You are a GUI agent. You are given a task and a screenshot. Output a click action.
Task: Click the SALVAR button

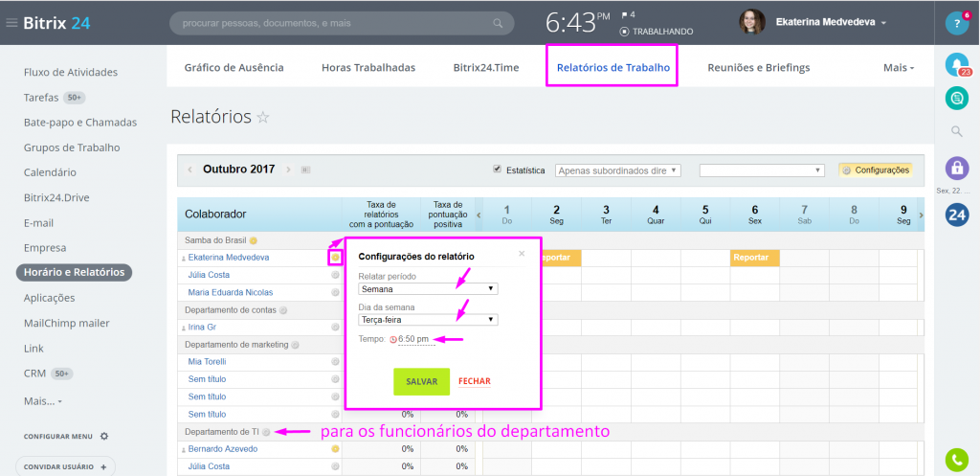[421, 381]
